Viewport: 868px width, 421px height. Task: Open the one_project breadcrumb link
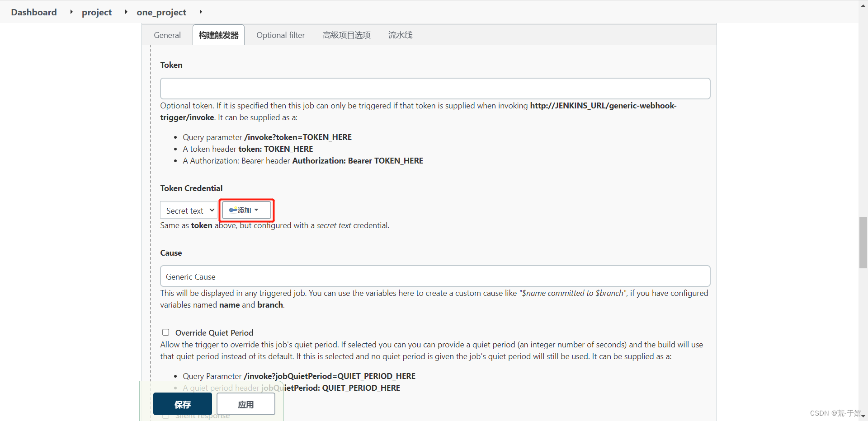pyautogui.click(x=161, y=12)
